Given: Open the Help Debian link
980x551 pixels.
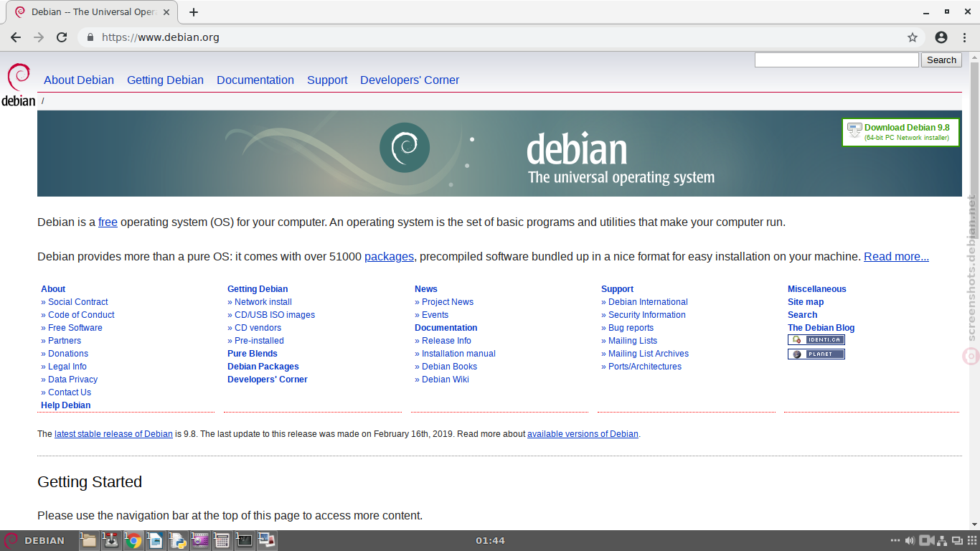Looking at the screenshot, I should [66, 405].
